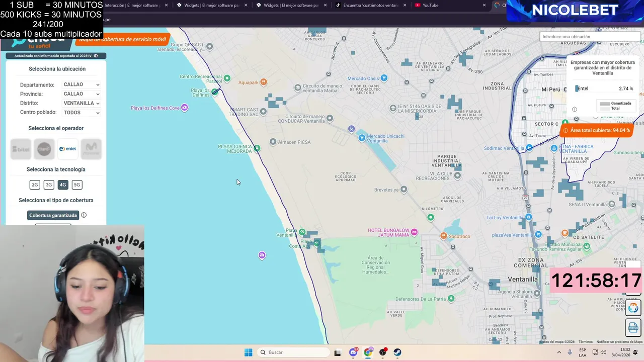The image size is (644, 362).
Task: Click the Playa los Delfines Cove marker
Action: tap(185, 108)
